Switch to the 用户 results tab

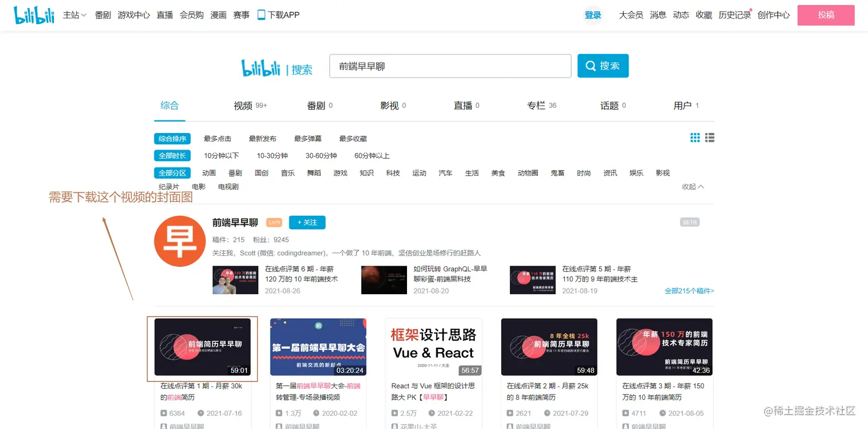point(686,106)
